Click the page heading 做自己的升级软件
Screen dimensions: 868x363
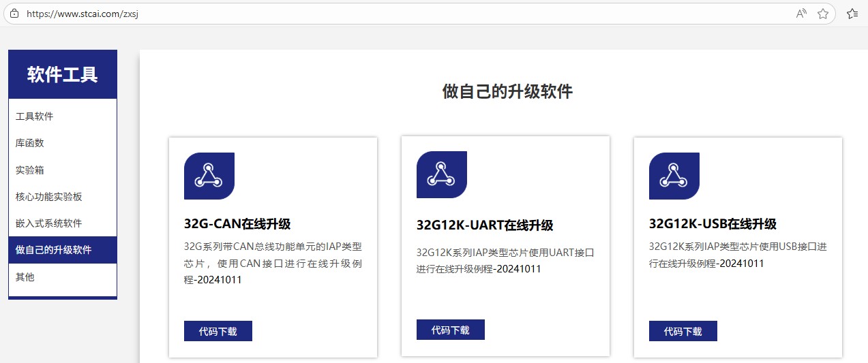[508, 91]
